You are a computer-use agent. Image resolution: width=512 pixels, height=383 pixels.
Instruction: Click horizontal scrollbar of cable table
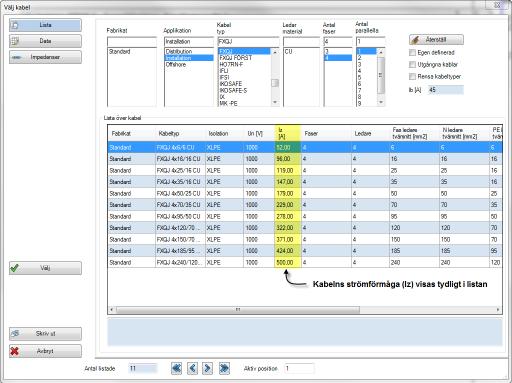point(238,310)
